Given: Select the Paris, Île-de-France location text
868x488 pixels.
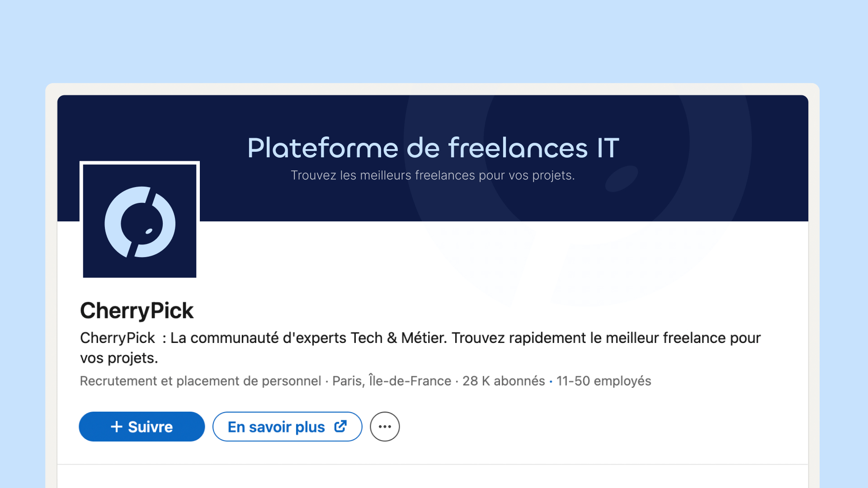Looking at the screenshot, I should coord(392,381).
